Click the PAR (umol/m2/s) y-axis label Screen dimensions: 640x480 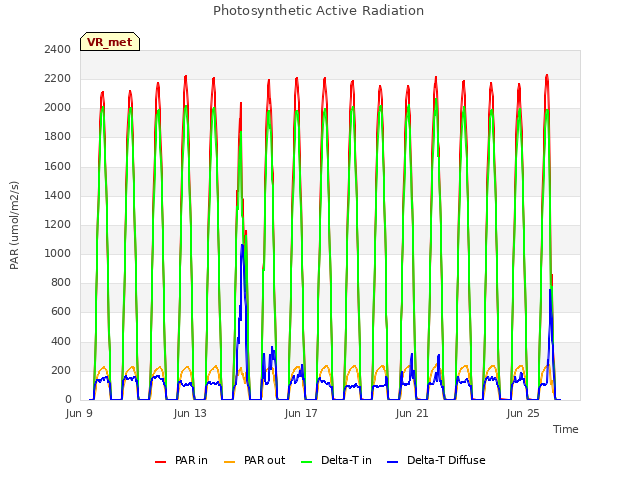click(14, 225)
